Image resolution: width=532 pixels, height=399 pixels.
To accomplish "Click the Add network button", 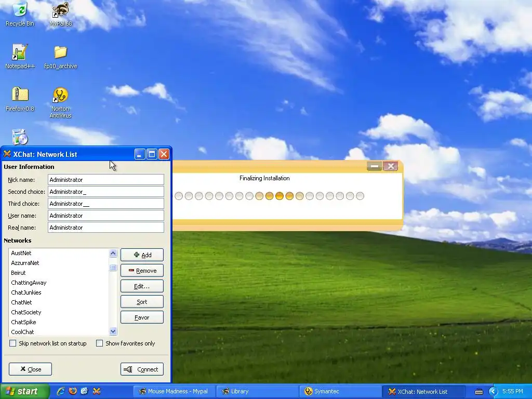I will click(x=142, y=255).
